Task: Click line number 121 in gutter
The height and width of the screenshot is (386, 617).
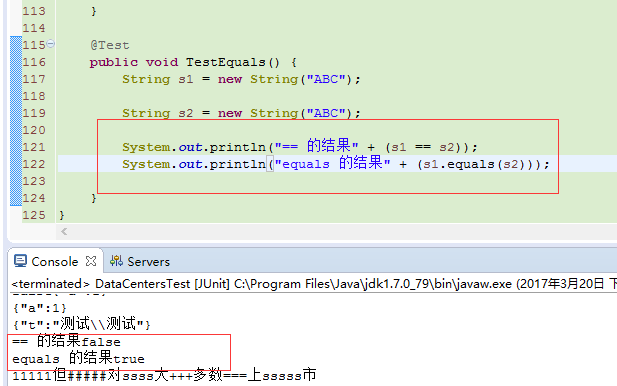Action: point(34,147)
